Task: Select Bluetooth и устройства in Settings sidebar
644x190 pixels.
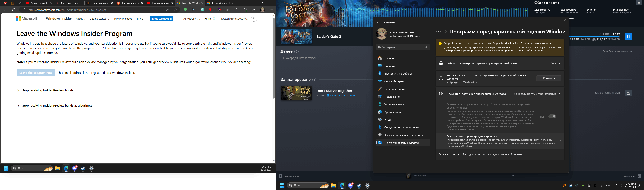Action: coord(403,74)
